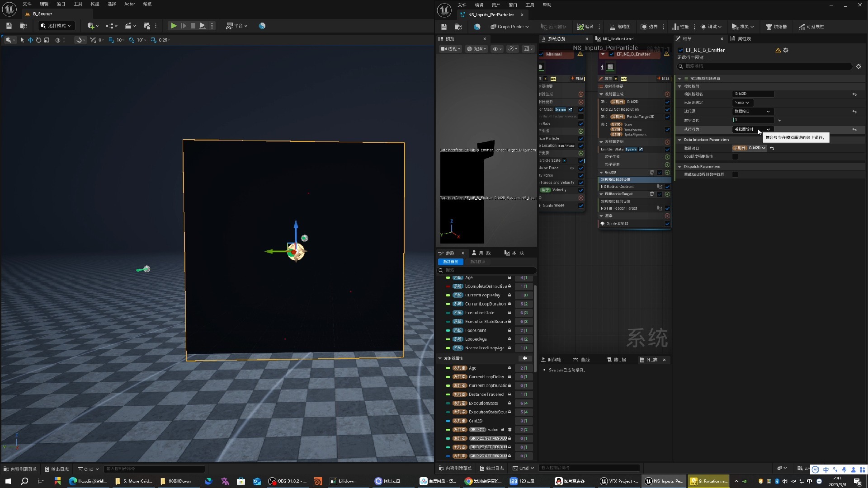This screenshot has height=488, width=868.
Task: Click the browse content folder icon
Action: [24, 26]
